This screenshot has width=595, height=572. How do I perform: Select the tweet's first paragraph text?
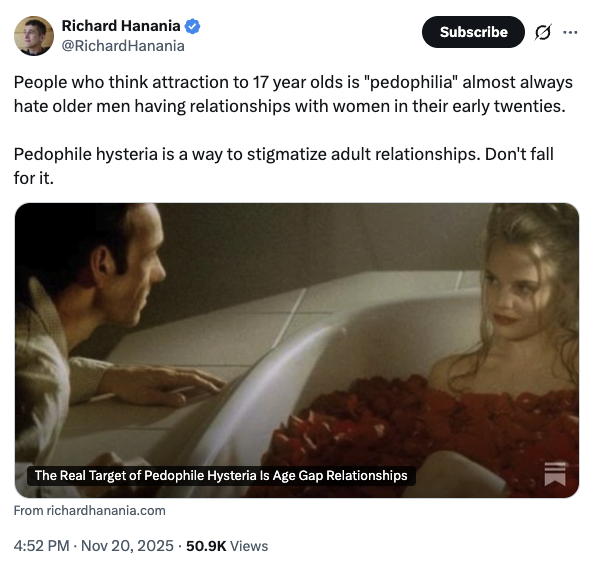click(x=293, y=94)
